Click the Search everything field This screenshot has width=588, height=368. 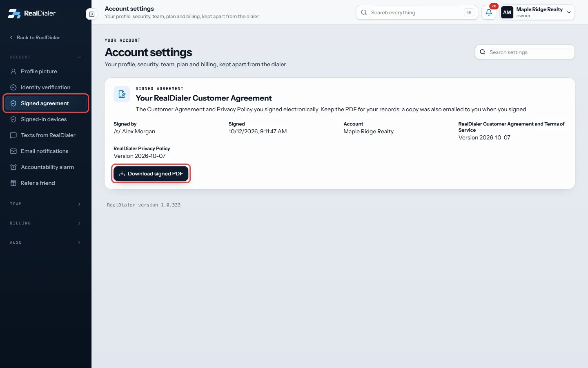click(416, 13)
